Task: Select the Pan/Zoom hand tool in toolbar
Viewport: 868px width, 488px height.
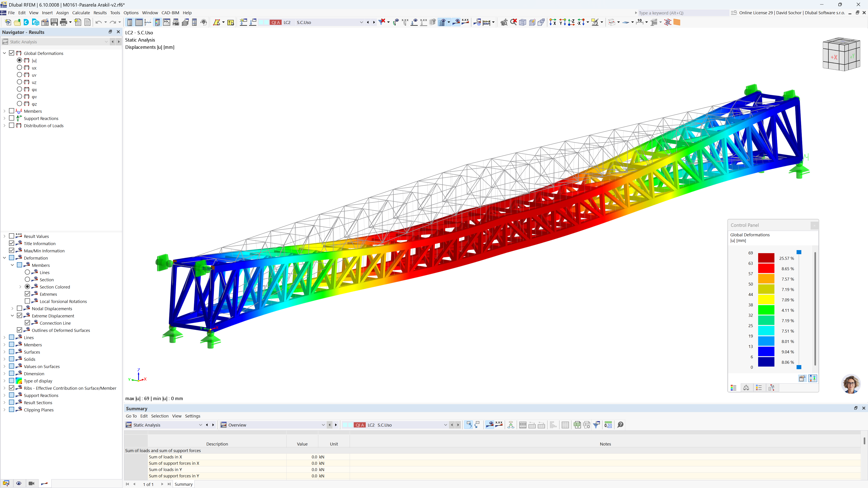Action: (x=504, y=22)
